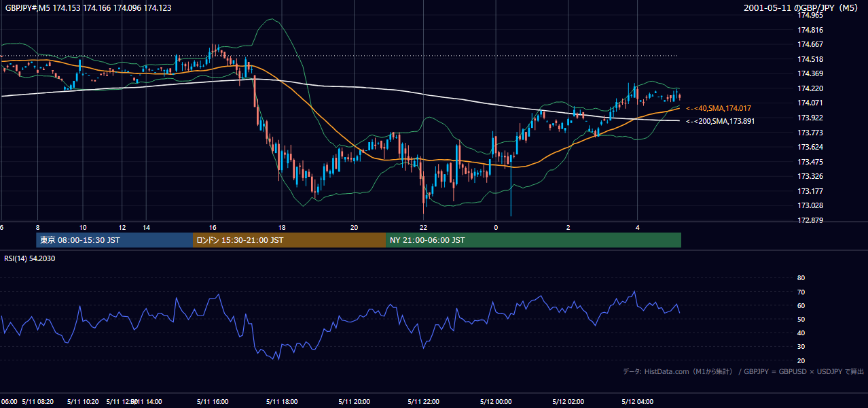Click the hour 16 label under price chart
The image size is (868, 408).
point(213,227)
